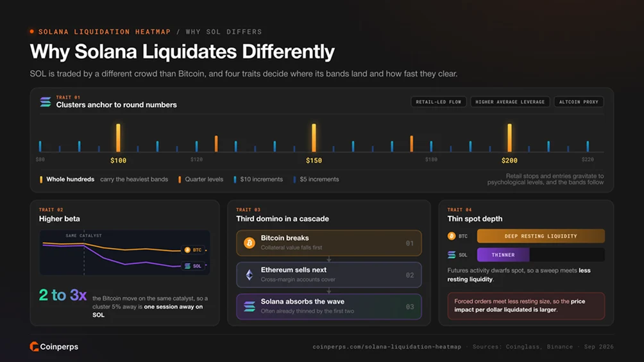The height and width of the screenshot is (362, 644).
Task: Click the tall orange bar at $100
Action: click(x=118, y=138)
